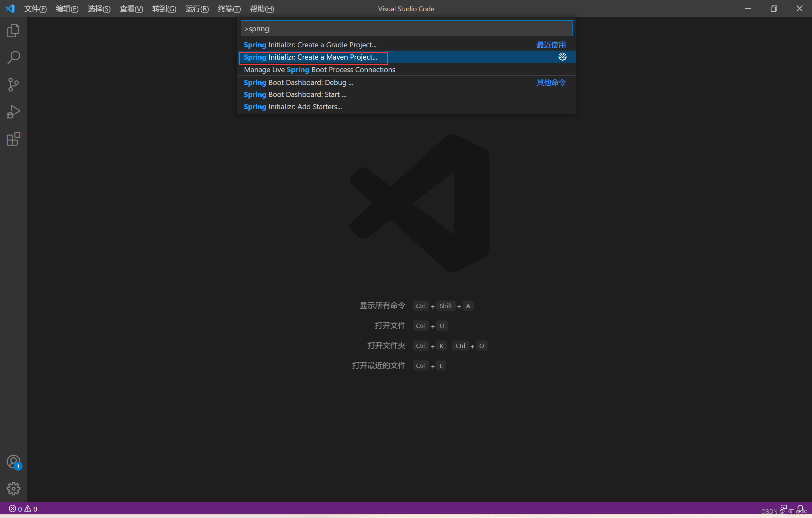The height and width of the screenshot is (518, 812).
Task: Open the Extensions view icon
Action: [x=13, y=139]
